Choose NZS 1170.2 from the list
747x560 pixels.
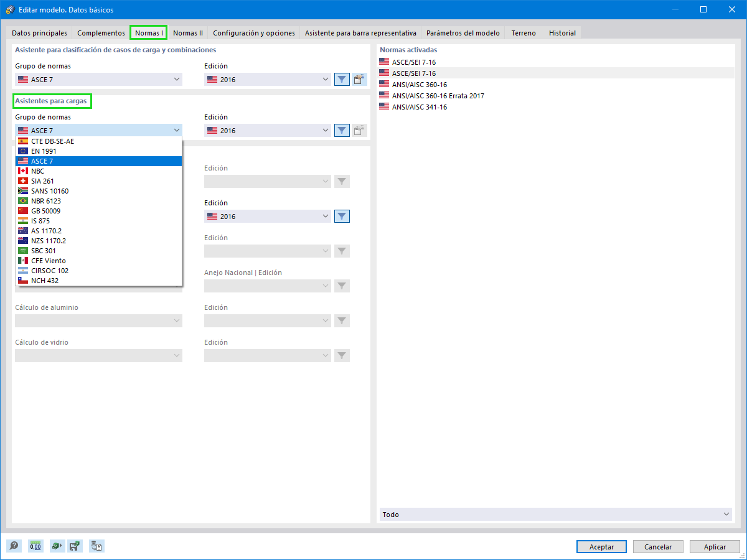(x=98, y=240)
